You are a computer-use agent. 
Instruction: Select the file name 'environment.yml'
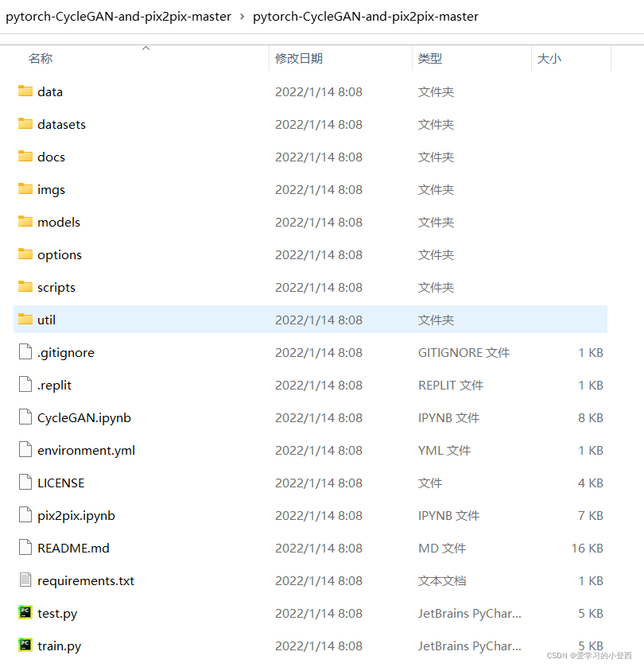87,451
